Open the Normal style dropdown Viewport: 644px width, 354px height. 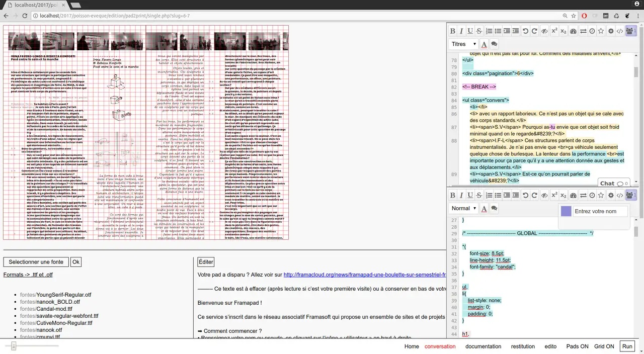(463, 208)
